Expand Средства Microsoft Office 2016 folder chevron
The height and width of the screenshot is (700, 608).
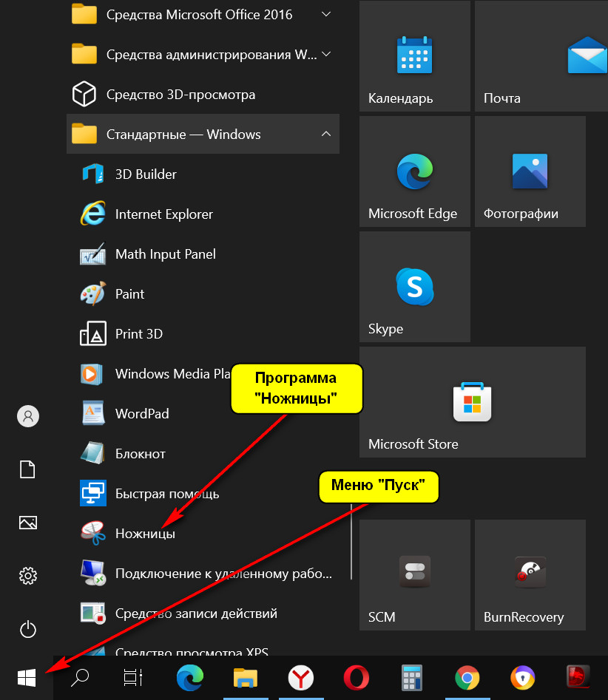(x=326, y=14)
